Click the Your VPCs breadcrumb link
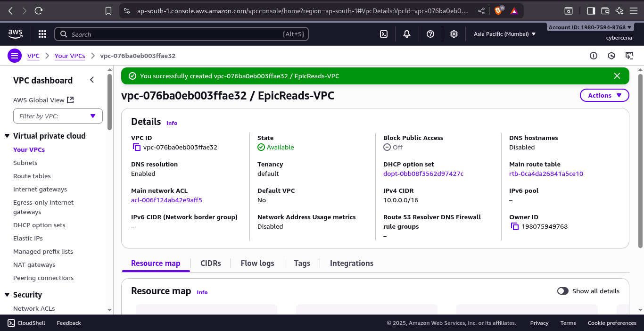644x331 pixels. (x=70, y=56)
